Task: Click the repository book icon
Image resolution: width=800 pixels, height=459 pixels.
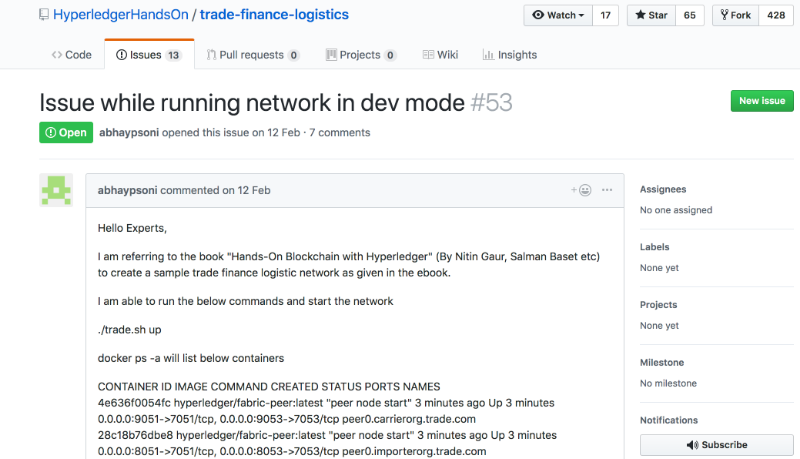Action: pyautogui.click(x=44, y=15)
